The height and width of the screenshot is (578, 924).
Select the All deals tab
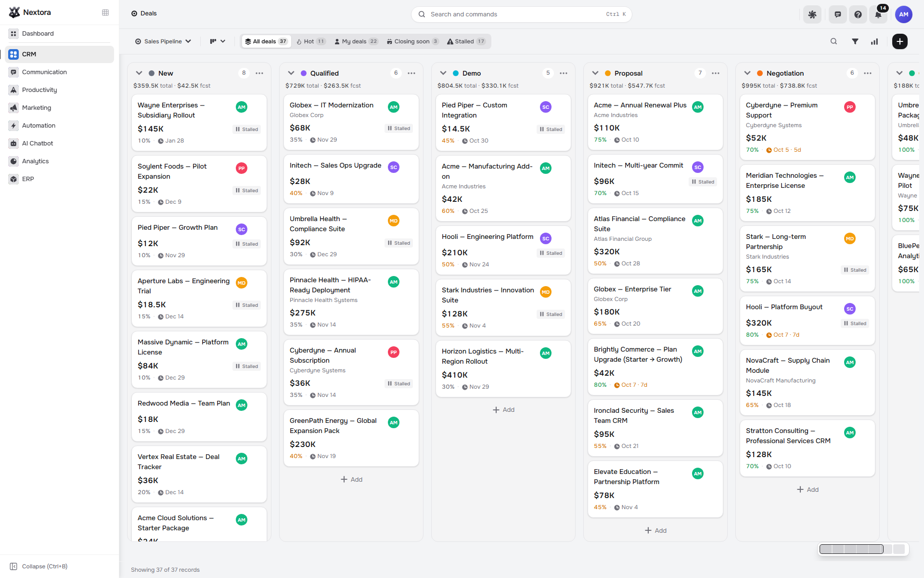pyautogui.click(x=266, y=41)
